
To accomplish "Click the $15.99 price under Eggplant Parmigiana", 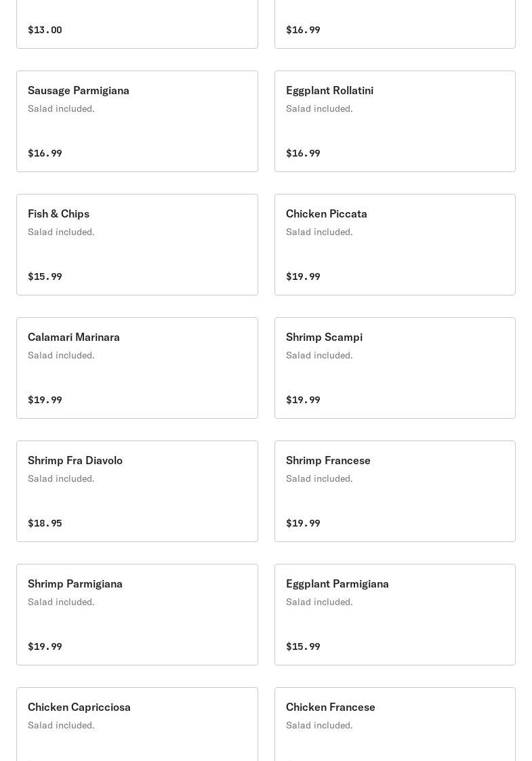I will click(303, 646).
